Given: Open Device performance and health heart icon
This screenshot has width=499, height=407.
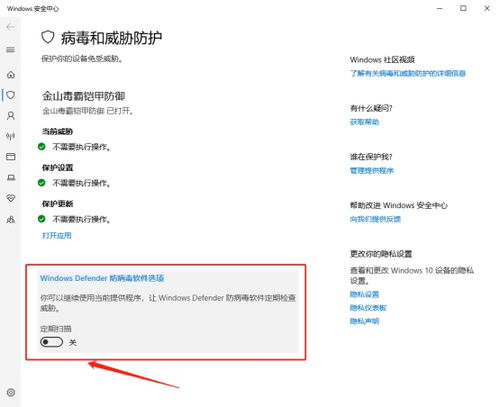Looking at the screenshot, I should tap(11, 198).
